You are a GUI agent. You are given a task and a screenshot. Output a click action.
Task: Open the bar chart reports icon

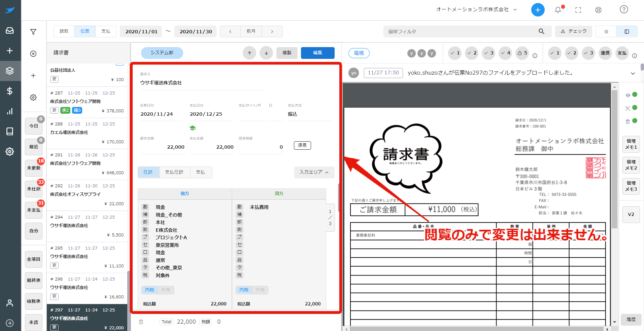click(x=10, y=111)
